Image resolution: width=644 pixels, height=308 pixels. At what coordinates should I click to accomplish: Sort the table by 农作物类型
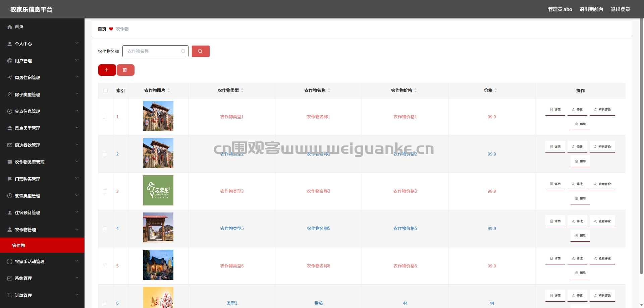tap(242, 90)
